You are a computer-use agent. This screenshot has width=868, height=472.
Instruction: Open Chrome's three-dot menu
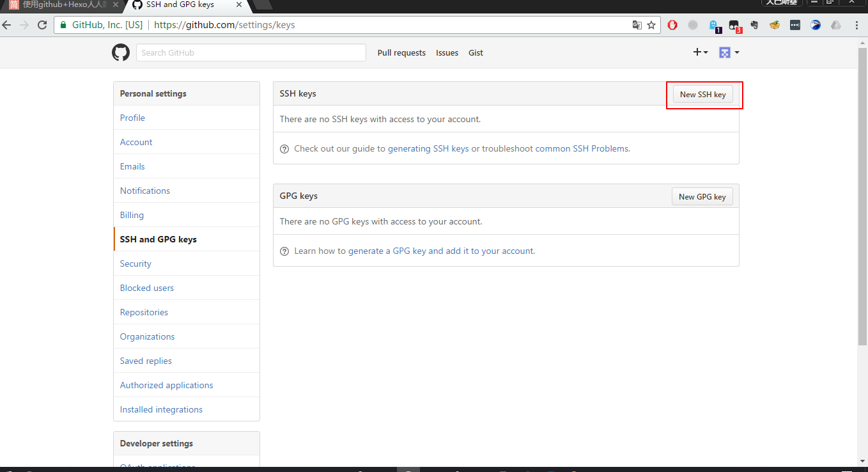(x=856, y=25)
